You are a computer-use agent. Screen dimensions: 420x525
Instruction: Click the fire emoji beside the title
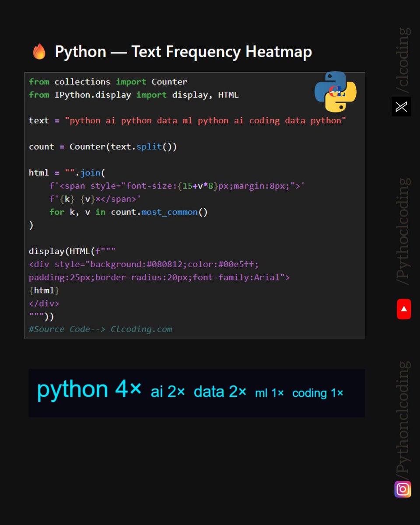coord(39,52)
